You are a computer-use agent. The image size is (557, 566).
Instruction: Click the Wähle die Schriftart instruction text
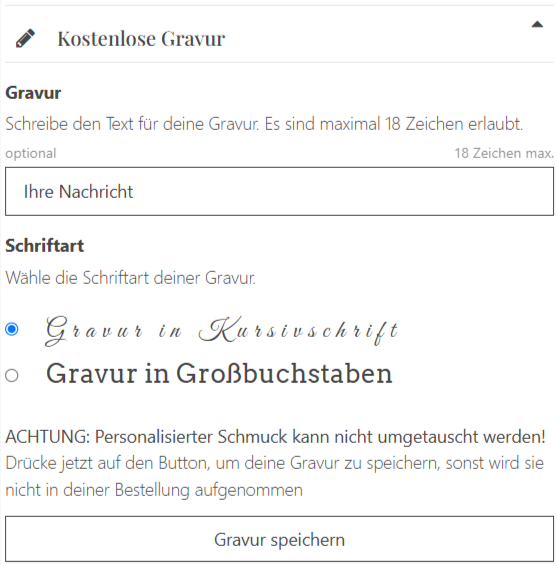click(130, 278)
